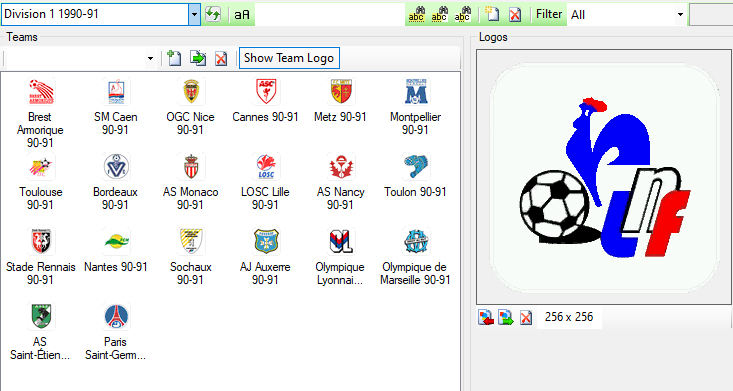Image resolution: width=733 pixels, height=391 pixels.
Task: Select the Stade Rennais 90-91 team icon
Action: (x=41, y=241)
